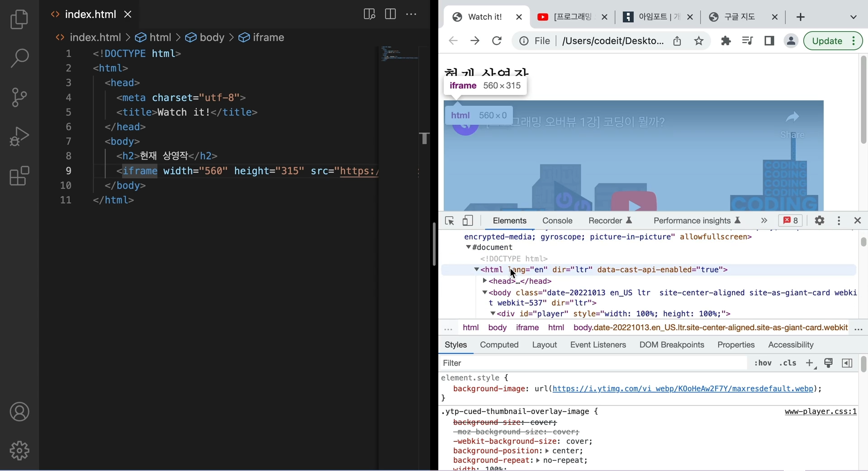Split the editor right
The width and height of the screenshot is (868, 471).
(x=390, y=14)
